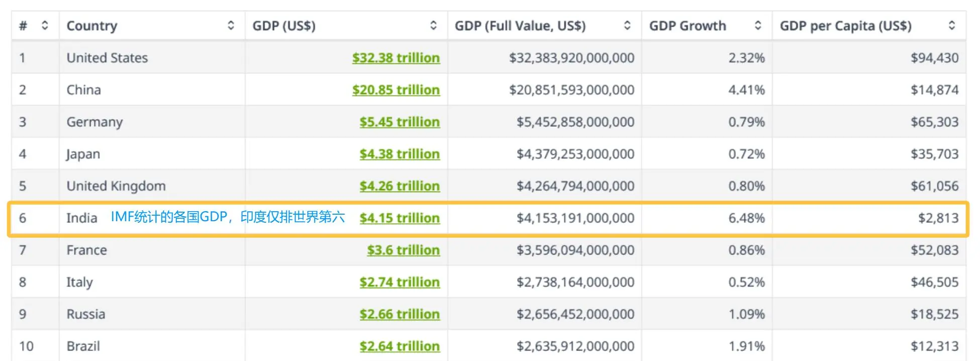
Task: Click the $4.38 trillion Japan link
Action: 400,154
